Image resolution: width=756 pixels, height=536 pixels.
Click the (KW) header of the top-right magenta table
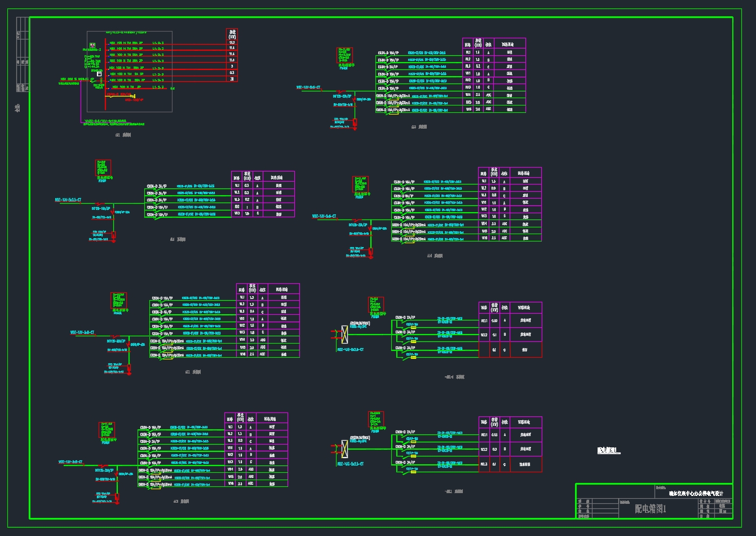pyautogui.click(x=478, y=43)
